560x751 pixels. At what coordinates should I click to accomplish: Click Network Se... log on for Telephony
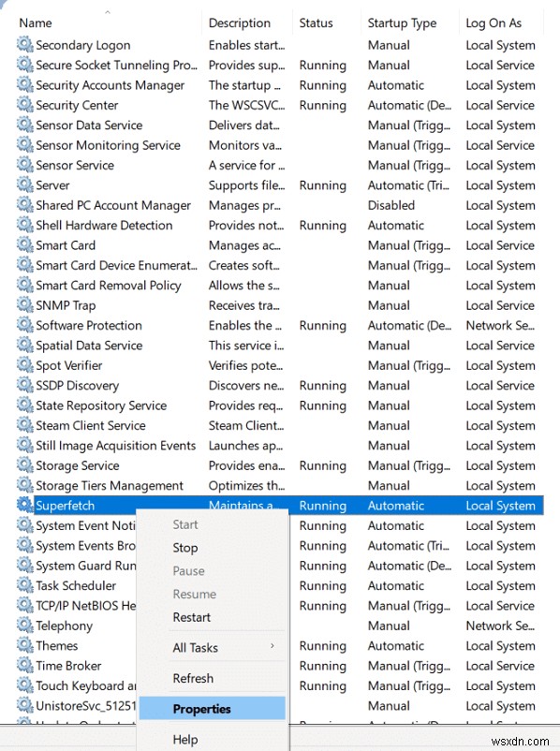[500, 626]
